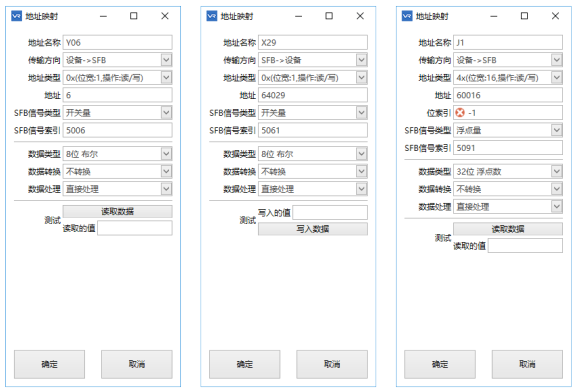
Task: Click the 地址 field containing 64029
Action: (x=313, y=95)
